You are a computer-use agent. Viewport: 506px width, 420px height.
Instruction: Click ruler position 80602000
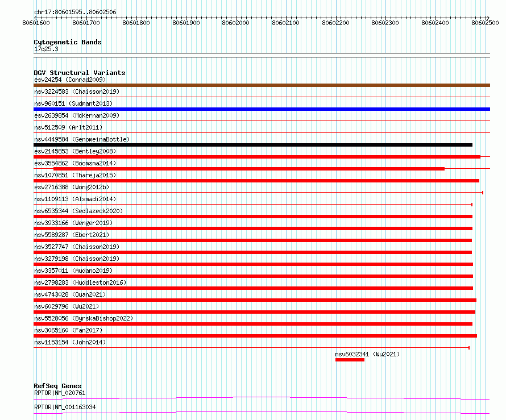[235, 23]
